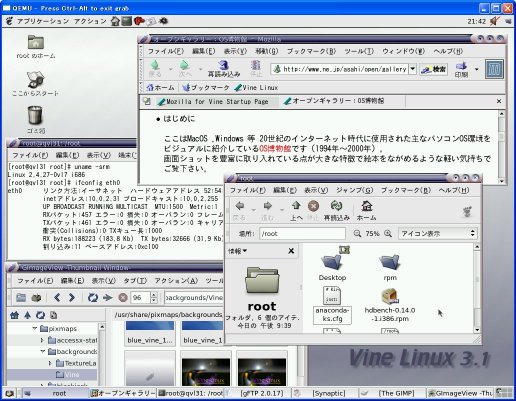Image resolution: width=516 pixels, height=401 pixels.
Task: Click volume speaker icon in top panel
Action: coord(495,21)
